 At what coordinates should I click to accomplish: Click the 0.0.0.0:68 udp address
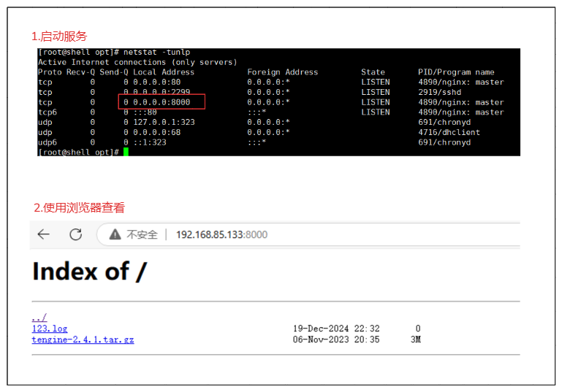[156, 132]
